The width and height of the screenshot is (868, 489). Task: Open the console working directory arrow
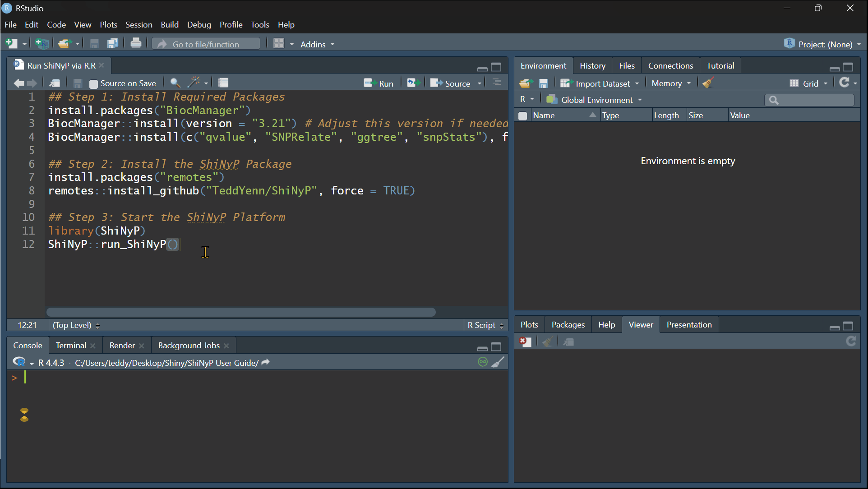(x=266, y=362)
